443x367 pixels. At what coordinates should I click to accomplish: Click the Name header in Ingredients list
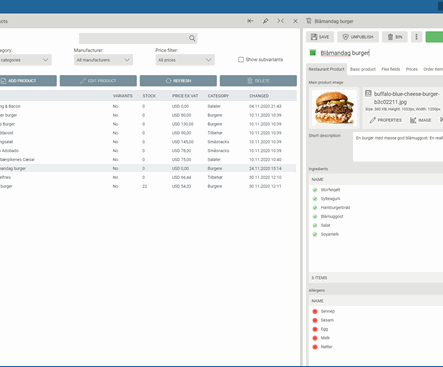click(317, 179)
